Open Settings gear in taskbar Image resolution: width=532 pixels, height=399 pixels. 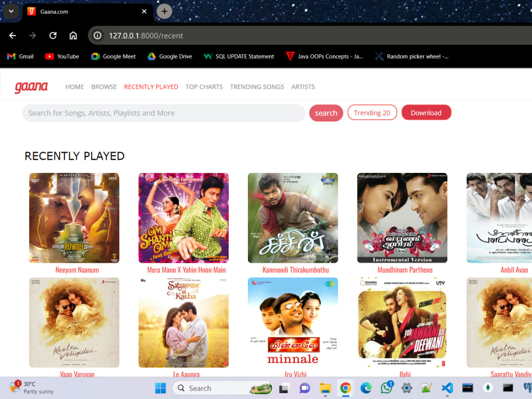click(x=406, y=388)
